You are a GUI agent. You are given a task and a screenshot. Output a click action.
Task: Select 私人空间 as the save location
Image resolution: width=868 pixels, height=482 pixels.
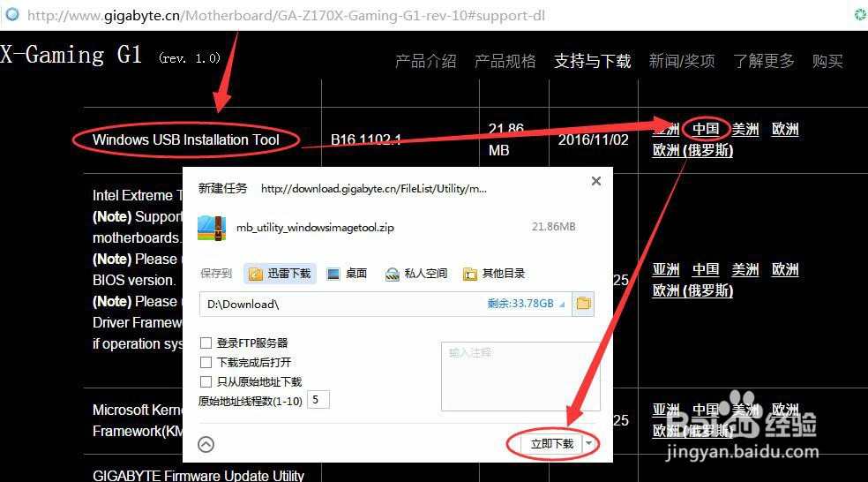click(x=415, y=274)
